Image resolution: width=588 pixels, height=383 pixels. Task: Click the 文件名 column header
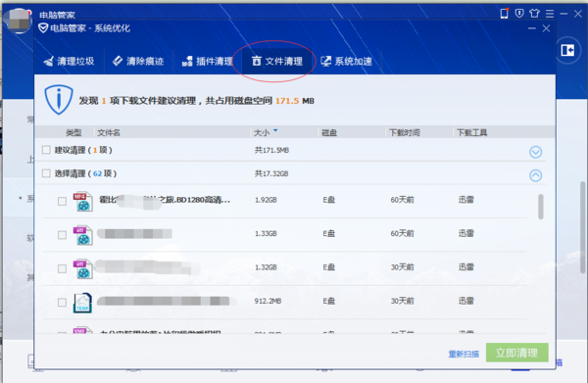point(109,132)
